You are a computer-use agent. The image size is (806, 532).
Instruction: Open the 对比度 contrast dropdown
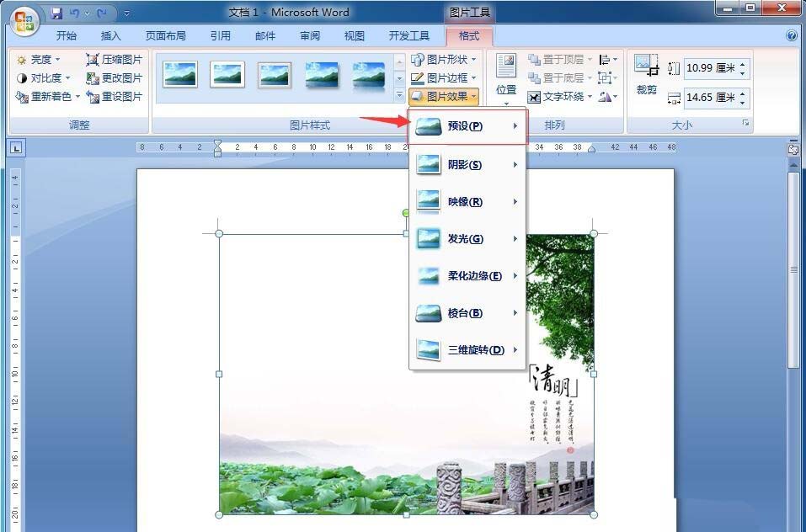point(43,78)
